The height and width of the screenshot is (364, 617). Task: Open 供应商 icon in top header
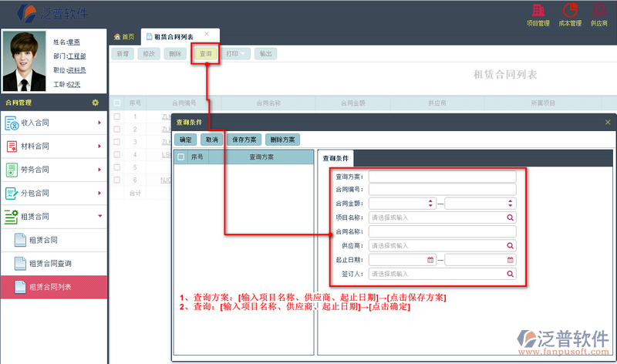(598, 14)
